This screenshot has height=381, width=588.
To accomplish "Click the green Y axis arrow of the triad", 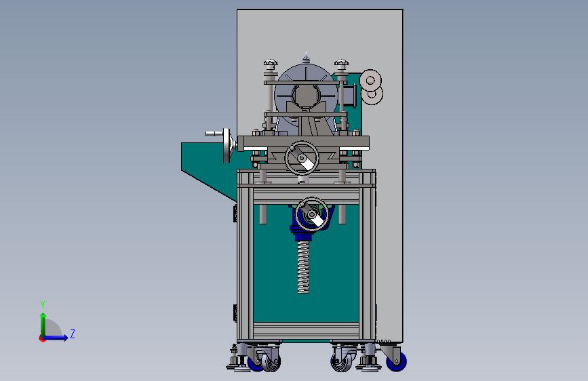I will pyautogui.click(x=43, y=324).
